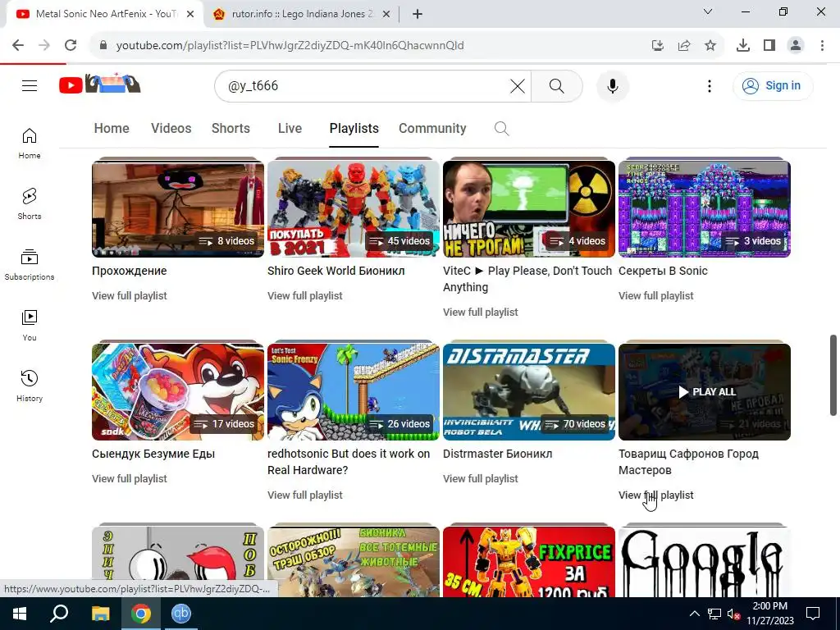This screenshot has height=630, width=840.
Task: View full playlist under Сыендук Безумие Еды
Action: (x=129, y=478)
